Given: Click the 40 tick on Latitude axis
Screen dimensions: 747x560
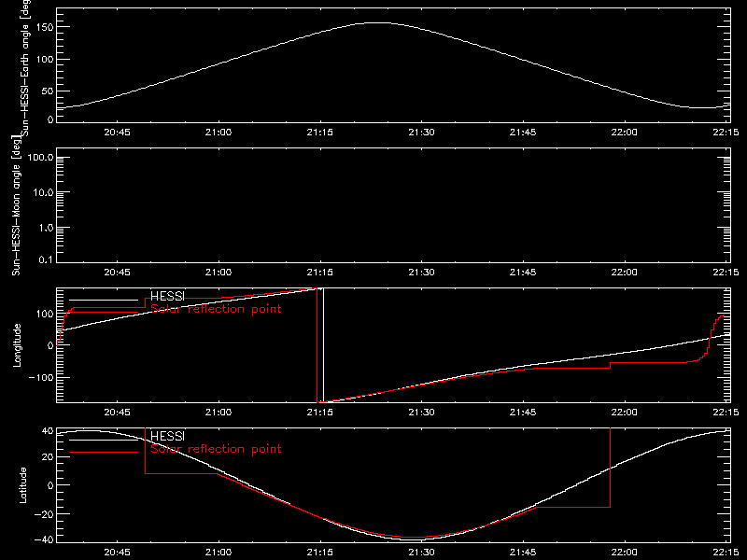Looking at the screenshot, I should (x=48, y=431).
